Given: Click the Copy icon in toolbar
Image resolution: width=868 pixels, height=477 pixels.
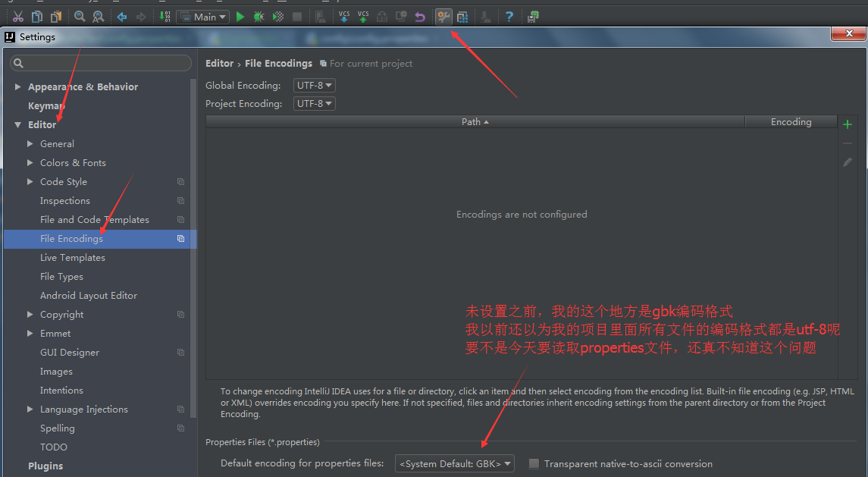Looking at the screenshot, I should (x=37, y=17).
